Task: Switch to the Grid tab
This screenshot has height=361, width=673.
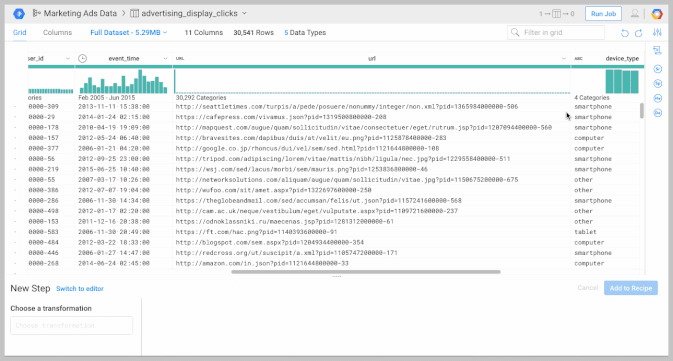Action: click(19, 33)
